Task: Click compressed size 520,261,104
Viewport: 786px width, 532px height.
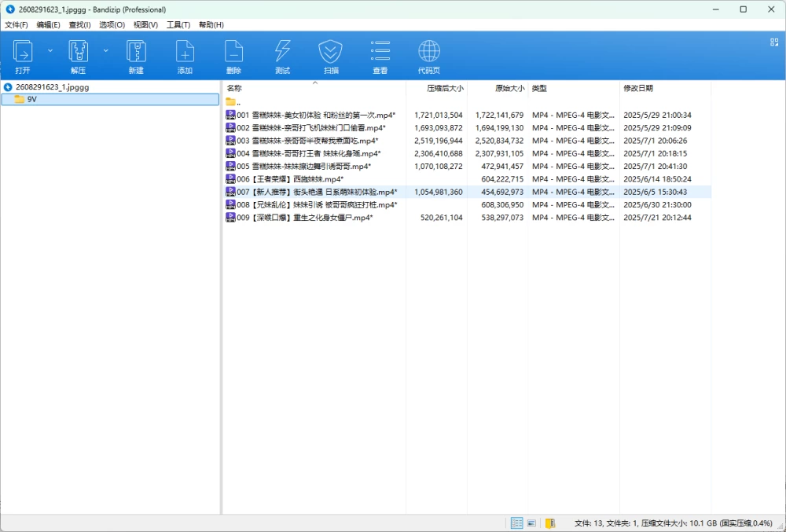Action: pos(441,218)
